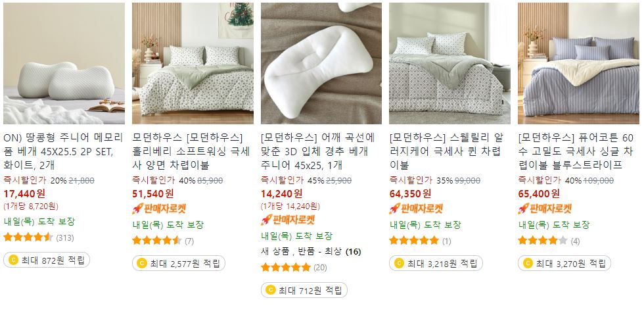Click the peanut-shaped junior memory foam pillow image
Image resolution: width=644 pixels, height=317 pixels.
[x=64, y=63]
